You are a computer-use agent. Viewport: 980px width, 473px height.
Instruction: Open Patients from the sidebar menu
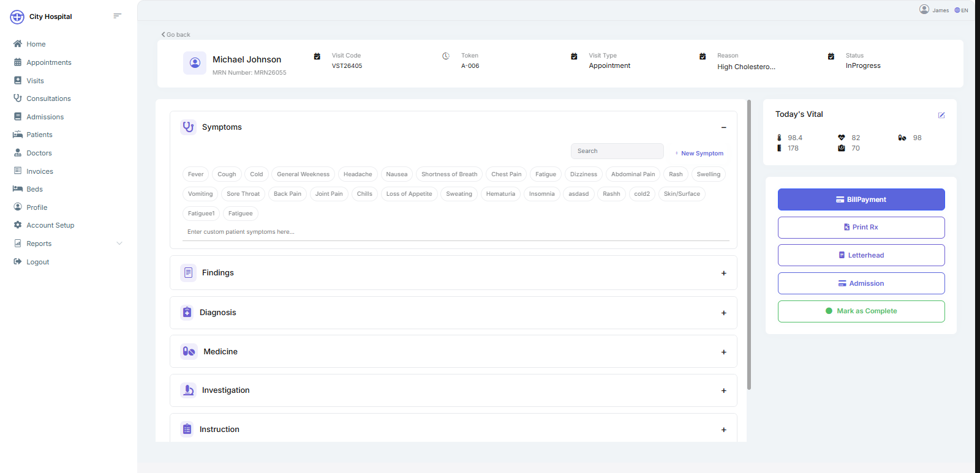(x=40, y=135)
